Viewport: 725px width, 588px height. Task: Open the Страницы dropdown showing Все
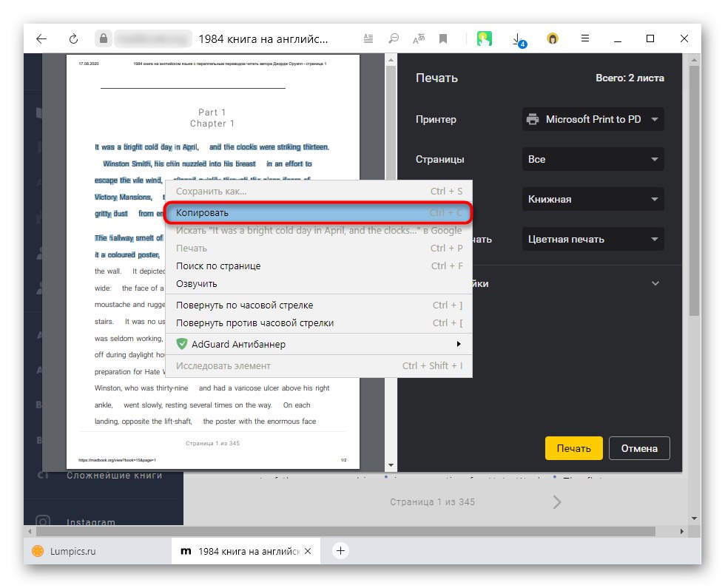coord(593,160)
